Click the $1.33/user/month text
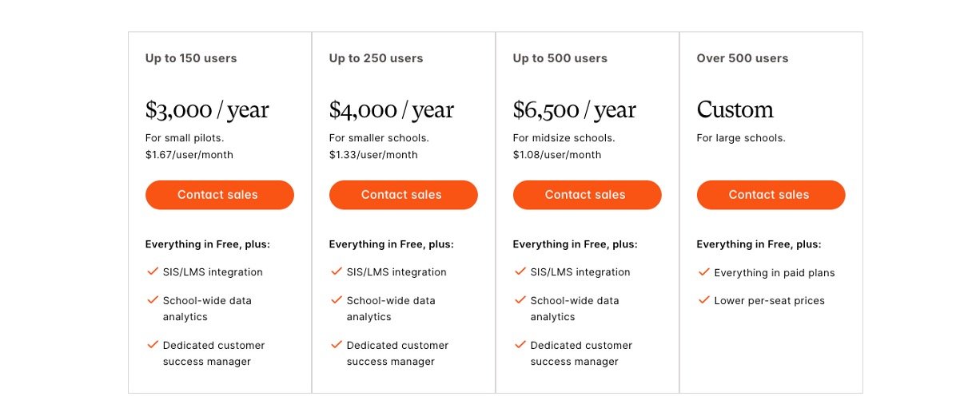The image size is (980, 412). [372, 155]
